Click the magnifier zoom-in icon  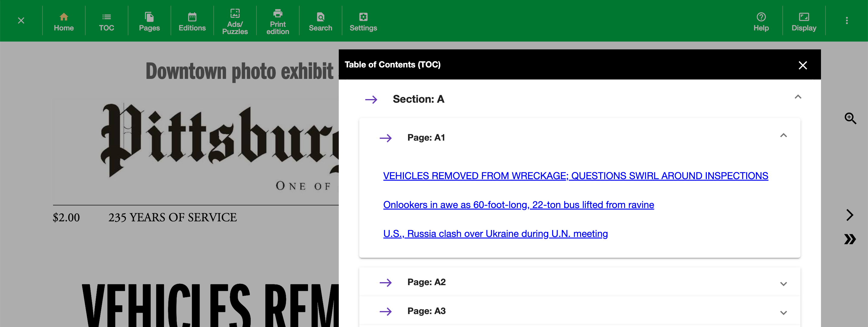pyautogui.click(x=850, y=118)
